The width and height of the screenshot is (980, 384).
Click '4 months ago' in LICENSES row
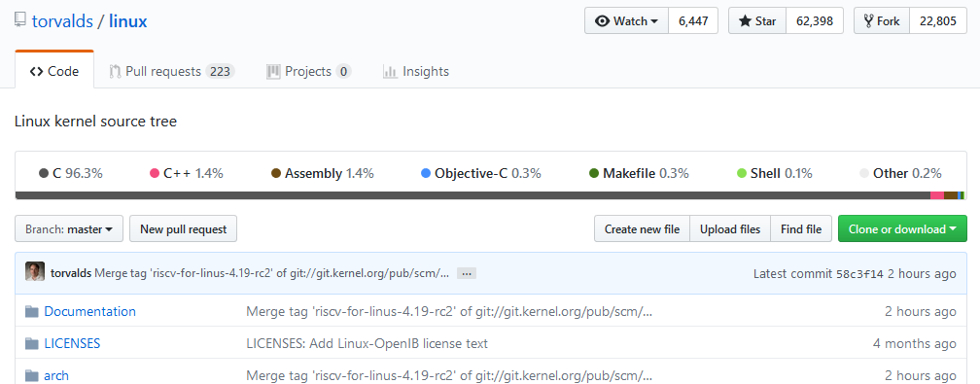(914, 343)
